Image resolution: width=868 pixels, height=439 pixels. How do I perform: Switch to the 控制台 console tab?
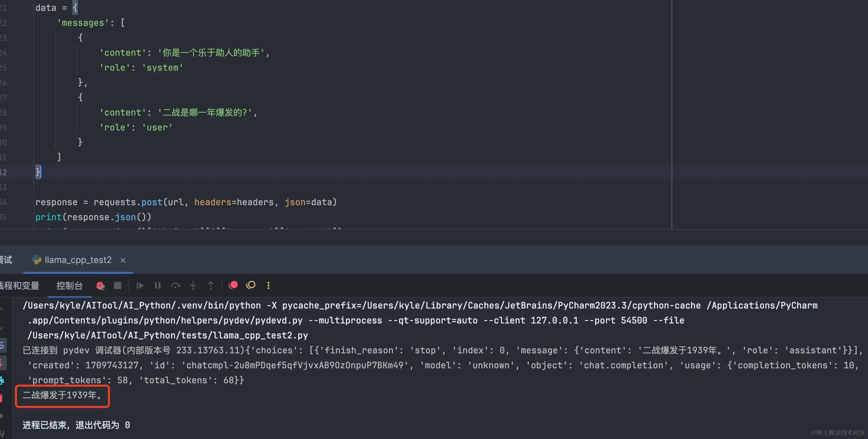pyautogui.click(x=69, y=286)
